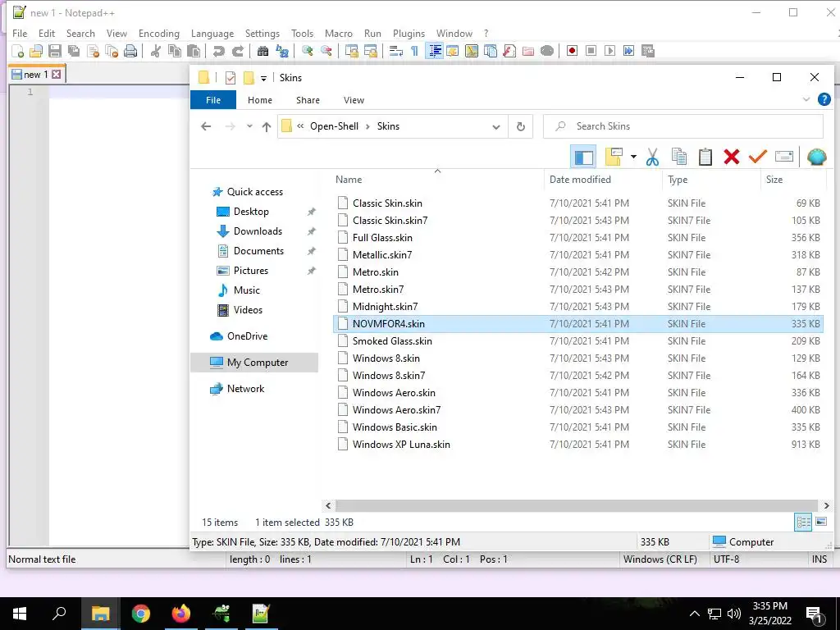Open the Macro menu in Notepad++
Viewport: 840px width, 630px height.
coord(339,33)
